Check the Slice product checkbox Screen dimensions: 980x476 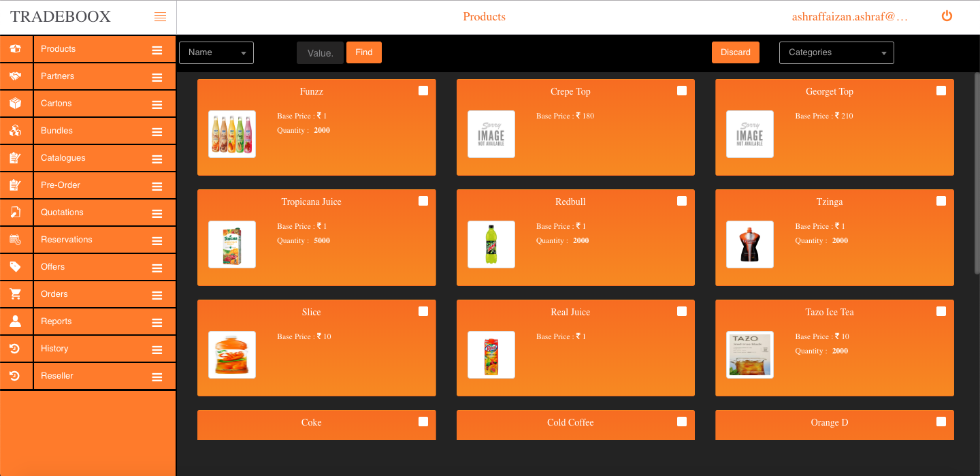[x=423, y=311]
